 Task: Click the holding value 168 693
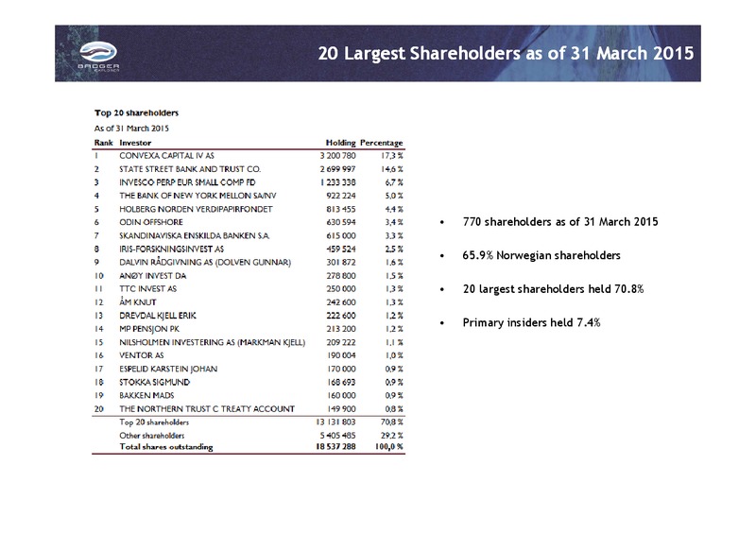[x=341, y=383]
